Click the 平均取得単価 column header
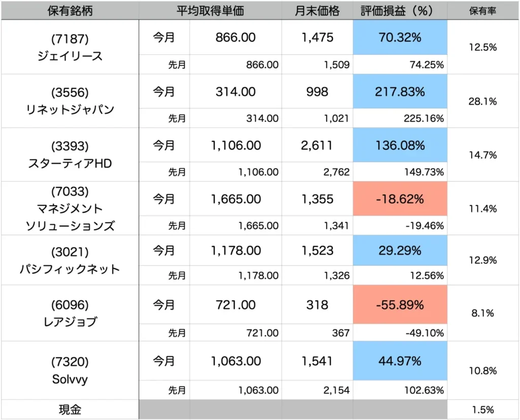The image size is (520, 420). pyautogui.click(x=210, y=11)
